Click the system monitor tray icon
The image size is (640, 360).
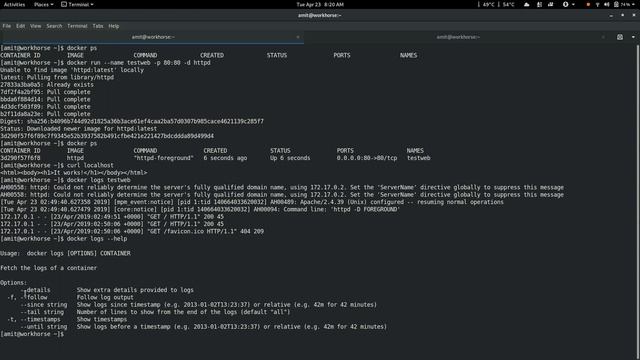[539, 4]
